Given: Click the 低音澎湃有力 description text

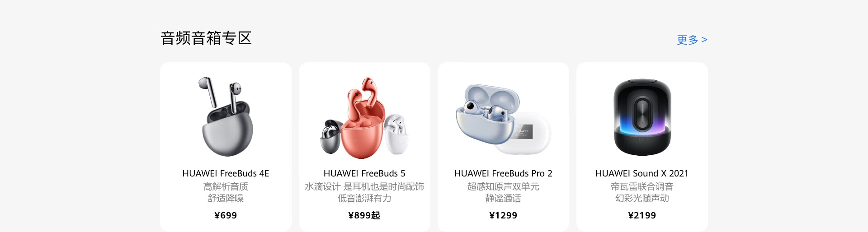Looking at the screenshot, I should point(364,198).
